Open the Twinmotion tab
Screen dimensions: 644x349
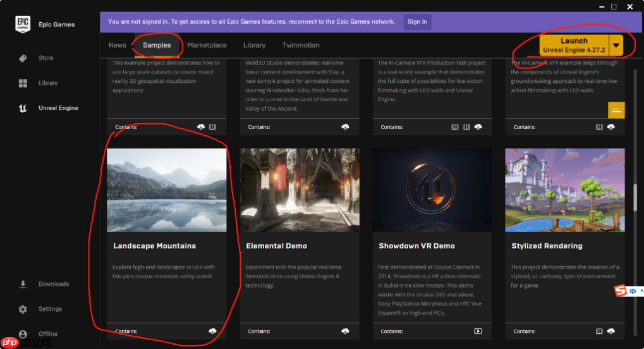301,46
